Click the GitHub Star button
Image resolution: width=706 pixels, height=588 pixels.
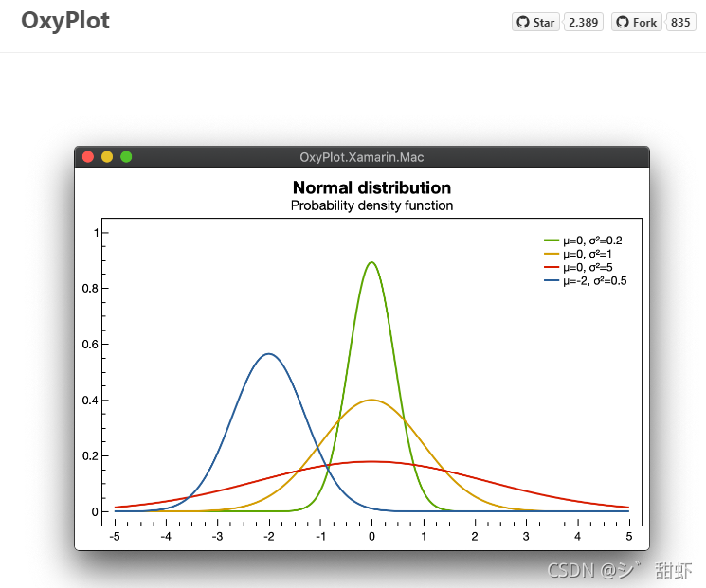pyautogui.click(x=535, y=22)
